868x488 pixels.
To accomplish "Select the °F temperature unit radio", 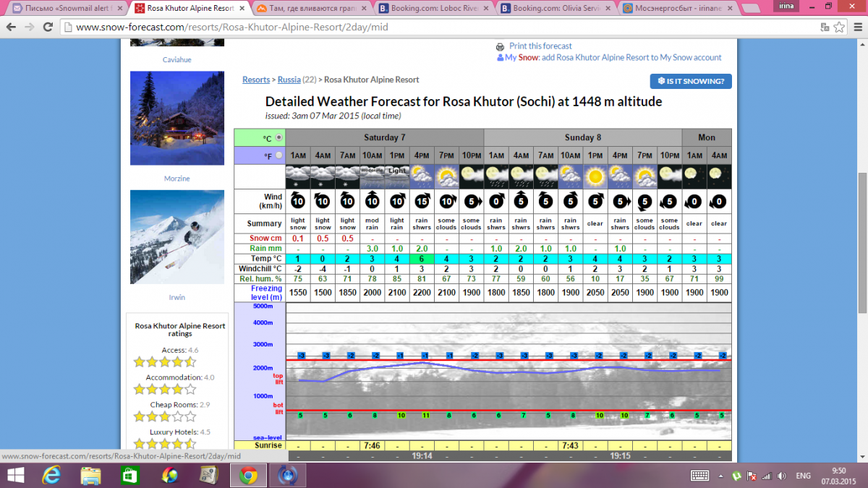I will [x=279, y=155].
